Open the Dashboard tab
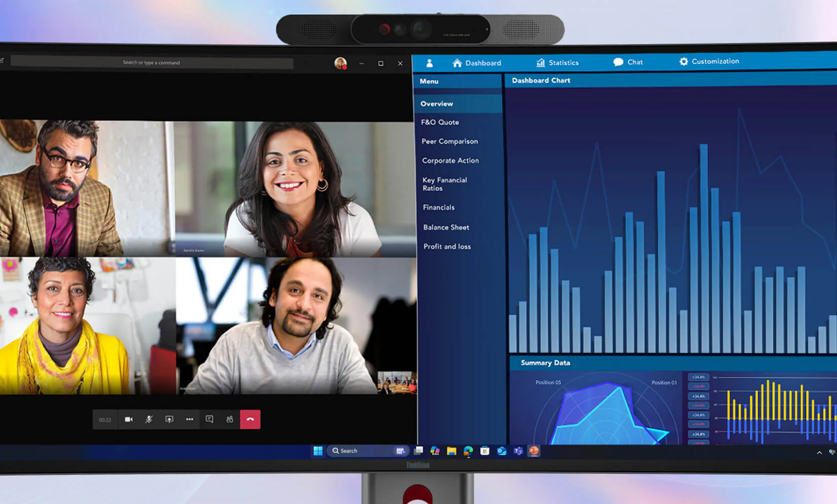The width and height of the screenshot is (837, 504). [x=477, y=63]
